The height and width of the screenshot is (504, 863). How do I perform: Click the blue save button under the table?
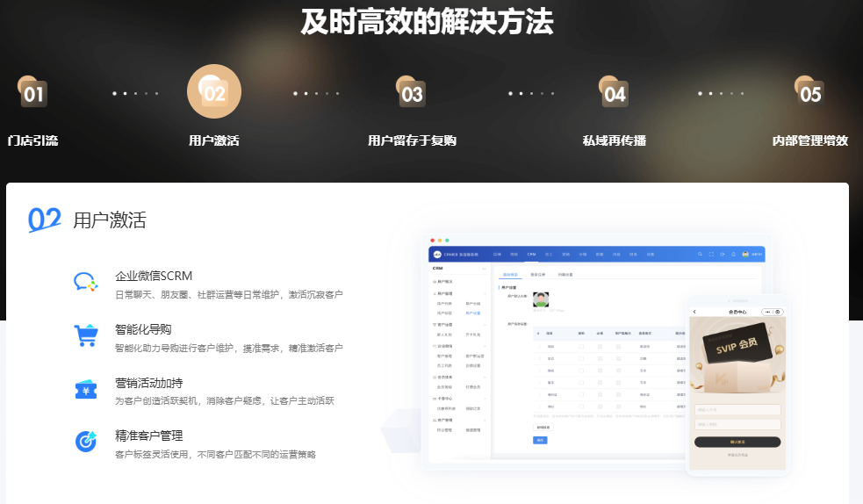[540, 440]
